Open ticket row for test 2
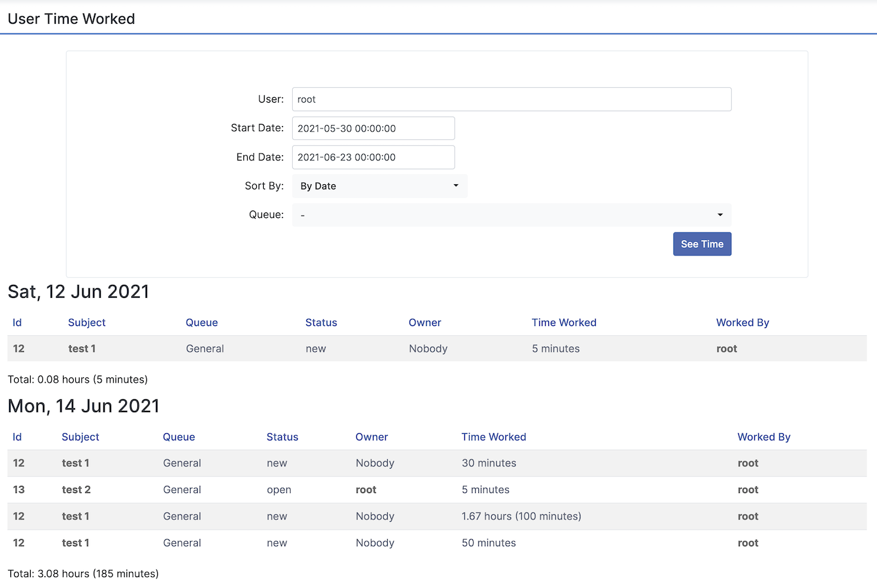This screenshot has width=877, height=588. [x=76, y=489]
